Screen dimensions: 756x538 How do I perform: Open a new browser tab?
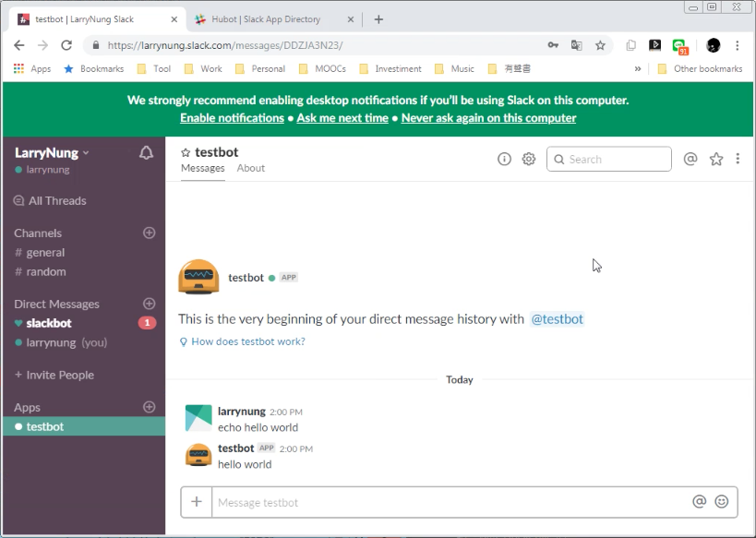(378, 19)
